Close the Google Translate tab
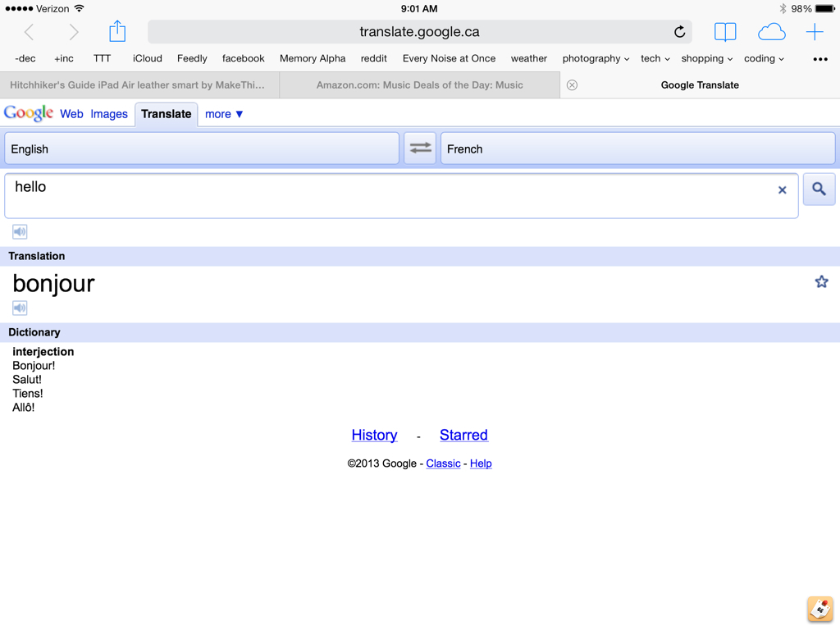Image resolution: width=840 pixels, height=630 pixels. (x=572, y=85)
